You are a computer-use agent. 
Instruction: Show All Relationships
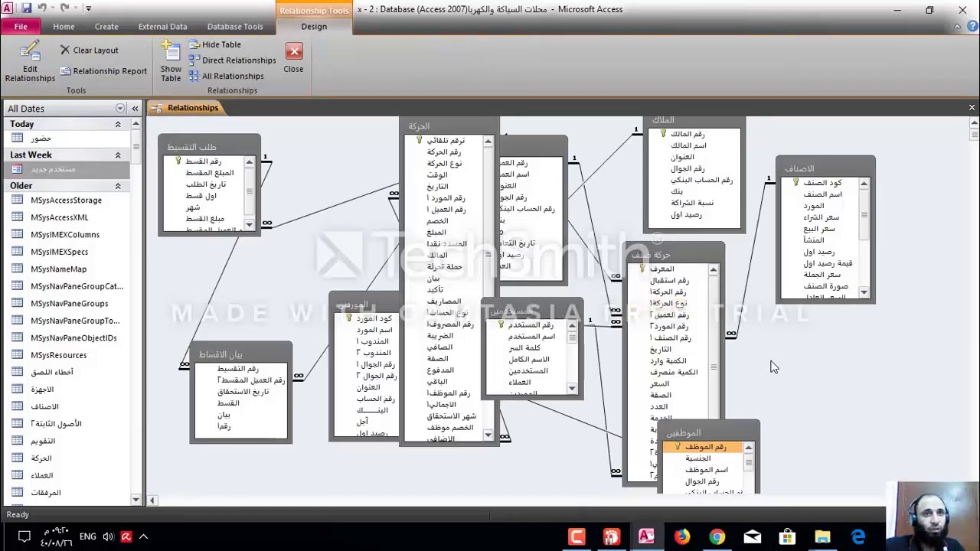(226, 76)
